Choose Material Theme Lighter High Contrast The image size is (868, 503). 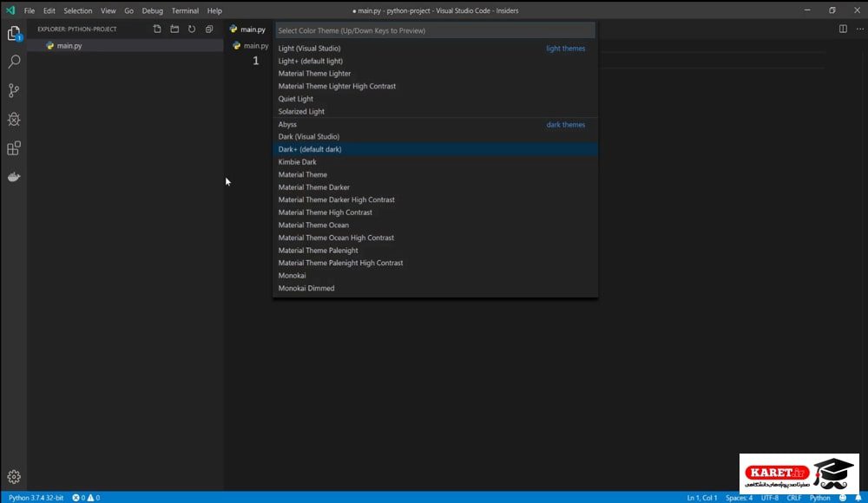pos(435,87)
